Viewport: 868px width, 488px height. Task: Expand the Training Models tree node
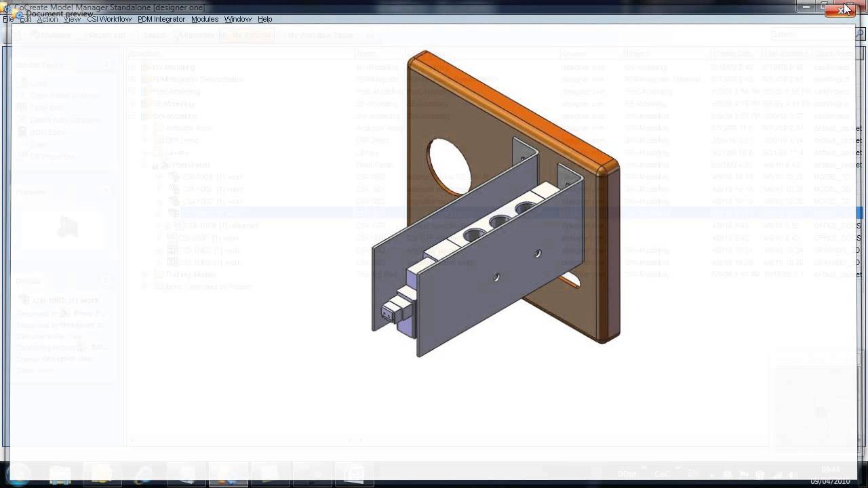pos(145,274)
